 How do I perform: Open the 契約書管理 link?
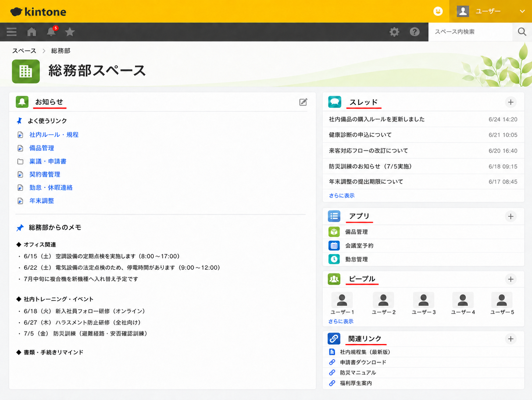45,174
